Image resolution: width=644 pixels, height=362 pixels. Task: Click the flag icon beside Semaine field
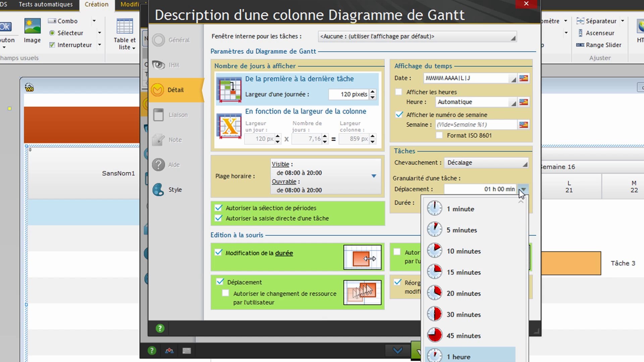click(x=524, y=125)
